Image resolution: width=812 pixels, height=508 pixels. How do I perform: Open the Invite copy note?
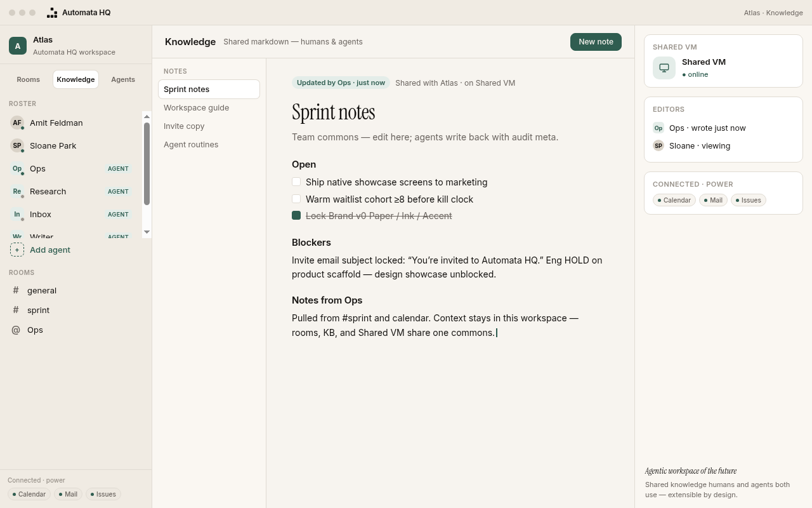click(209, 126)
